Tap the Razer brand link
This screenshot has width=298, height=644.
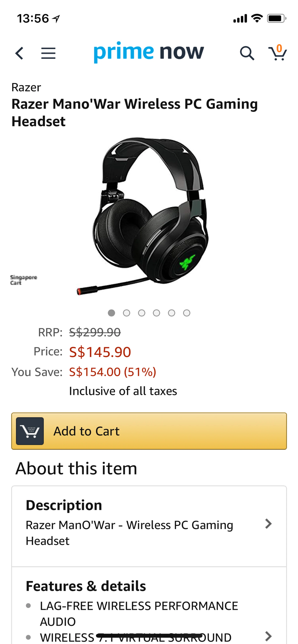(x=26, y=88)
